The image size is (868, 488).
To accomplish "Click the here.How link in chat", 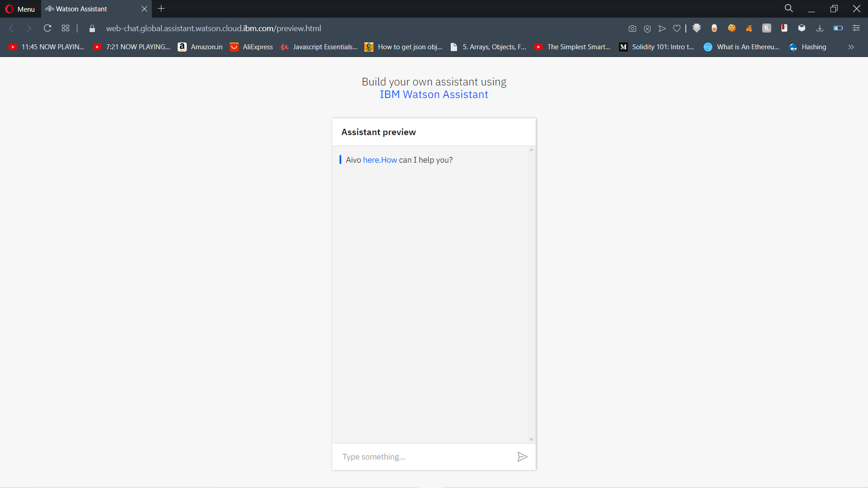I will [x=380, y=160].
